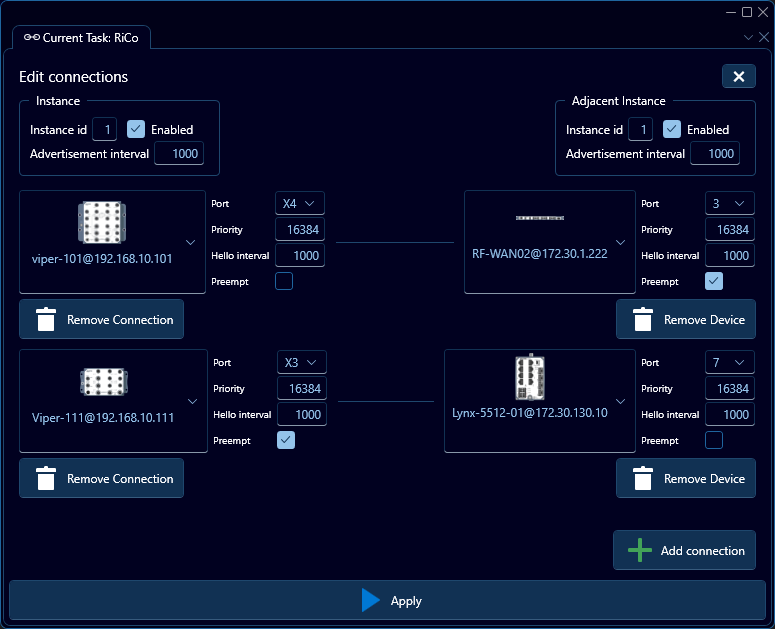Image resolution: width=775 pixels, height=629 pixels.
Task: Remove the Viper-111 connection
Action: pyautogui.click(x=101, y=478)
